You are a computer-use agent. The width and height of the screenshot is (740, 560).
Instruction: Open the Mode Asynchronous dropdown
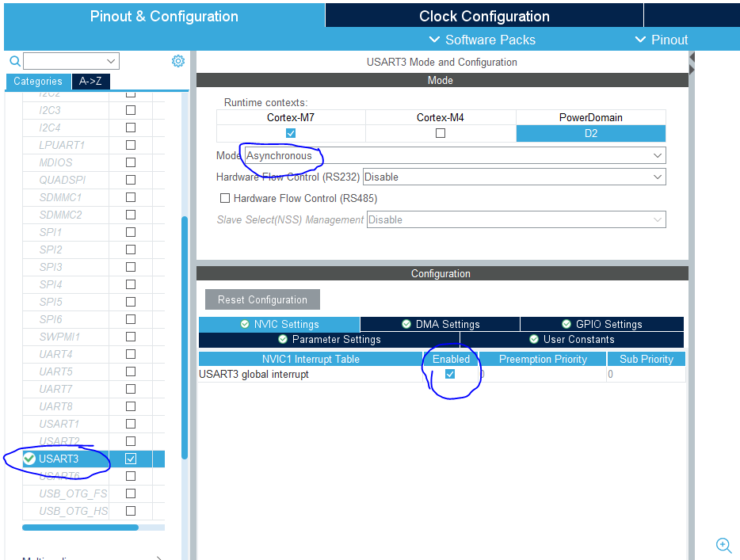[455, 156]
